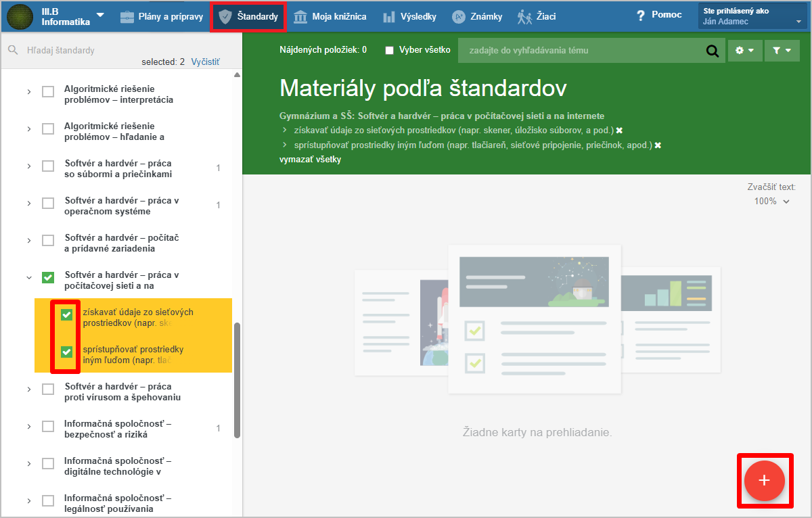Click the 'zadajte do vyhľadávania tému' search field
This screenshot has height=518, width=812.
[582, 51]
